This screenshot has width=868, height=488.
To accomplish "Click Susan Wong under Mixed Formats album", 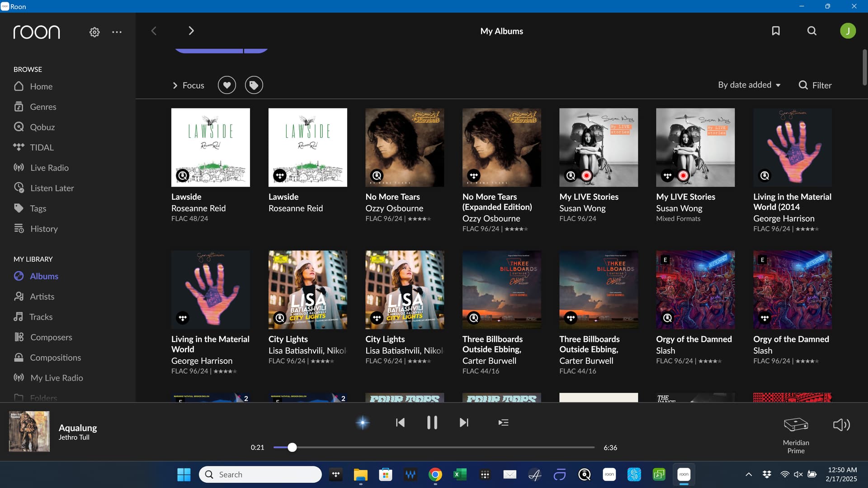I will pos(679,208).
